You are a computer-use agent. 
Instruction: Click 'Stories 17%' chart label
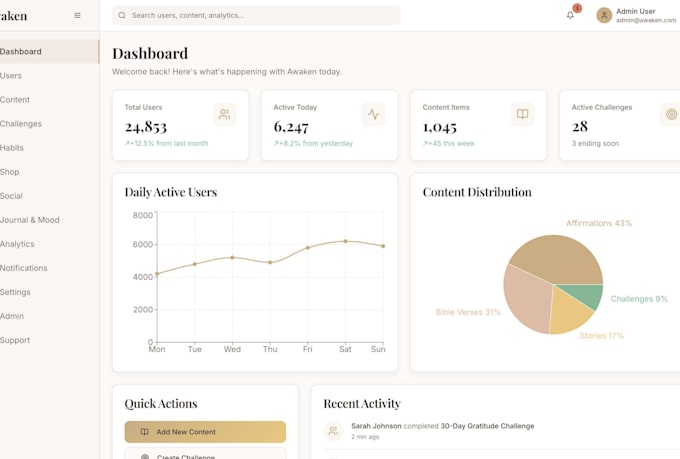coord(602,336)
